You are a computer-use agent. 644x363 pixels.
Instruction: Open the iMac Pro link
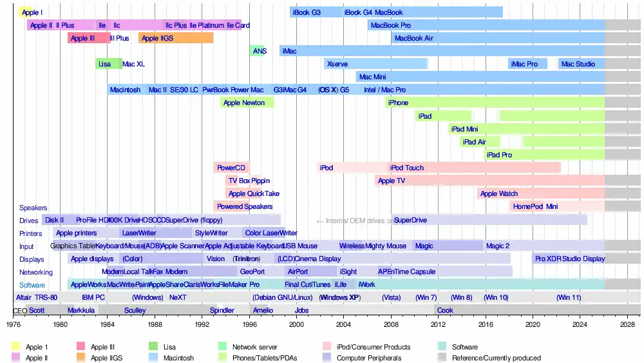(x=524, y=64)
